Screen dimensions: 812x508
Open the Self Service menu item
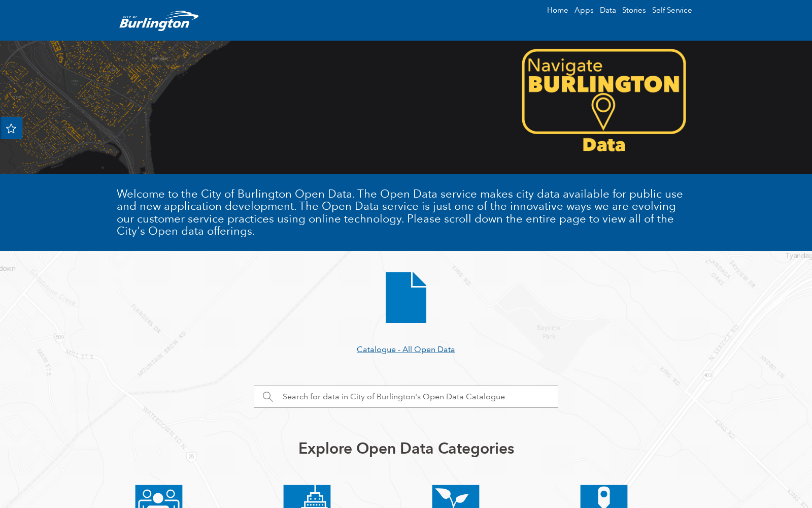(671, 10)
